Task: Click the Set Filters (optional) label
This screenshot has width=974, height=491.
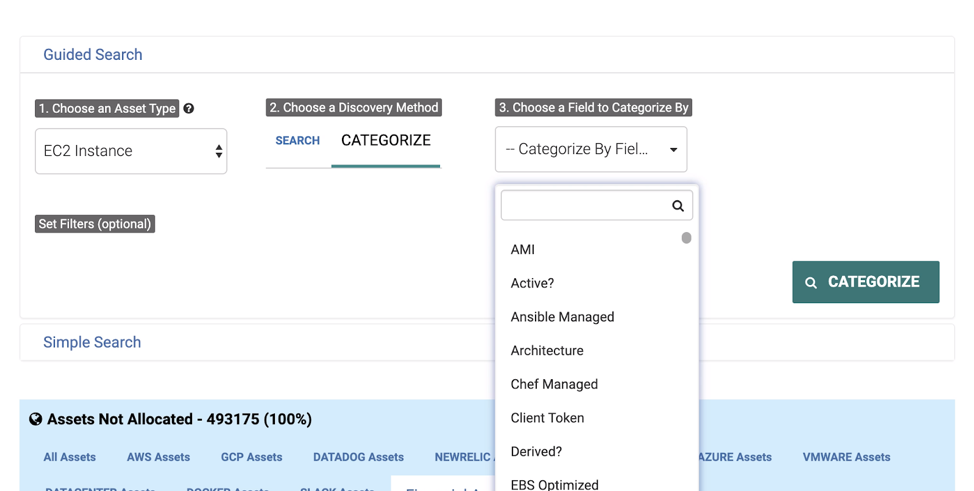Action: (95, 224)
